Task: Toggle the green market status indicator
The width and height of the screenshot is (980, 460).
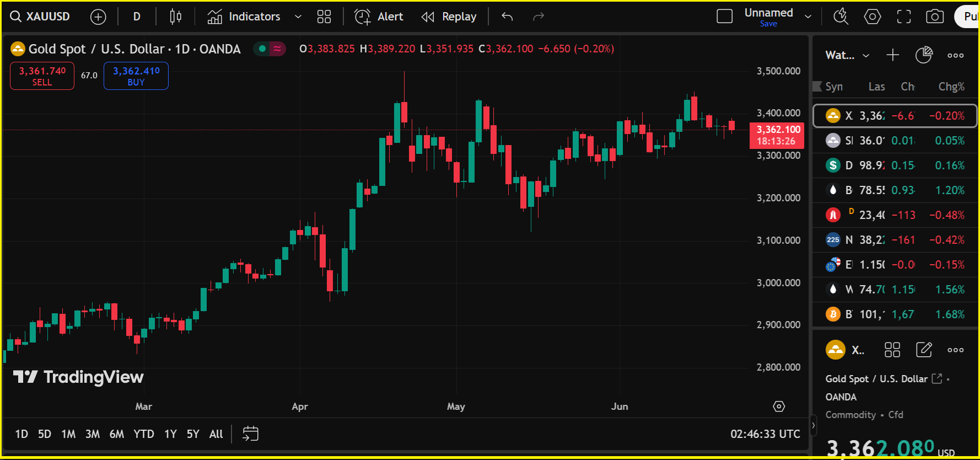Action: pyautogui.click(x=262, y=49)
